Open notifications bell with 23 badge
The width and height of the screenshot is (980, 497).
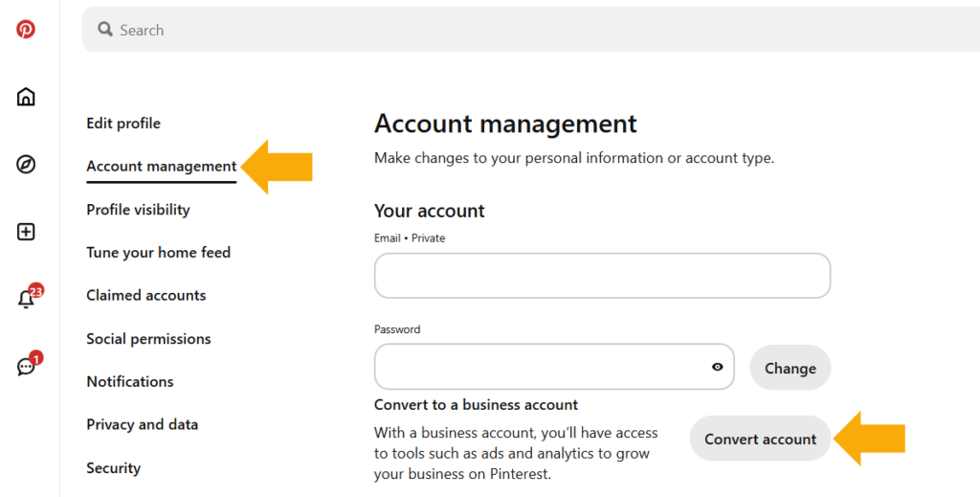point(28,298)
